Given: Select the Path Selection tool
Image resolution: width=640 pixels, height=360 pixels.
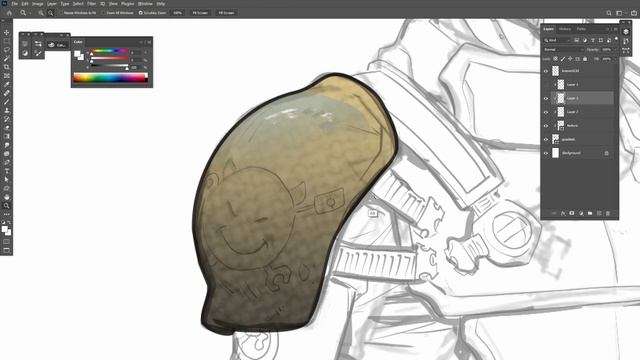Looking at the screenshot, I should [x=7, y=180].
